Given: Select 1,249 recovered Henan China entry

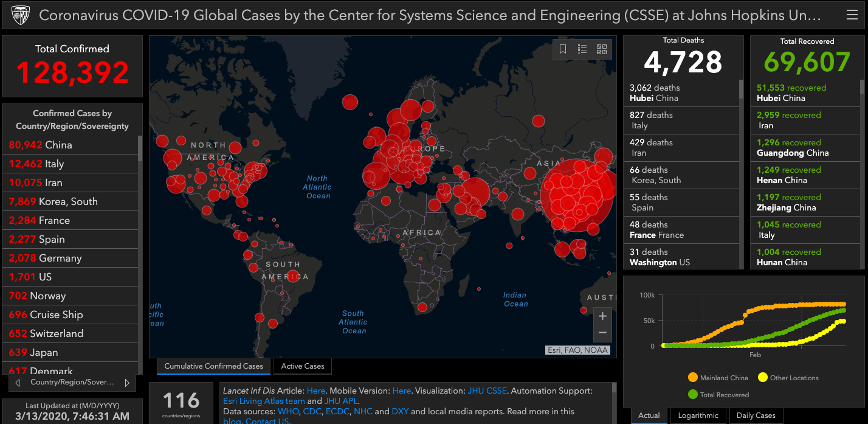Looking at the screenshot, I should point(805,175).
